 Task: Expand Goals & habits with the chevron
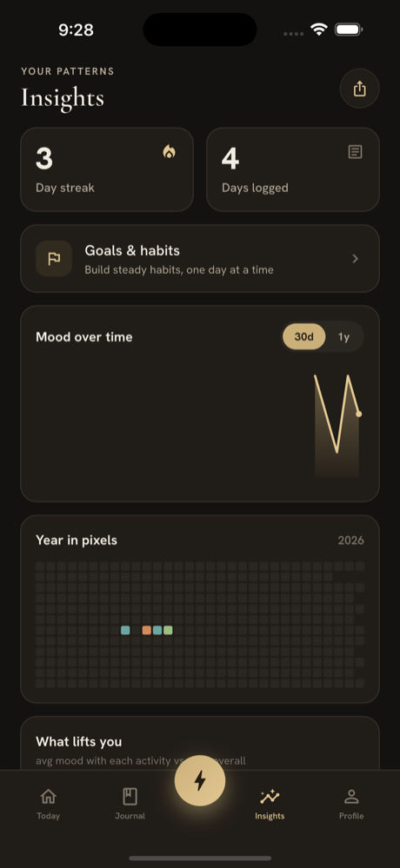tap(356, 259)
